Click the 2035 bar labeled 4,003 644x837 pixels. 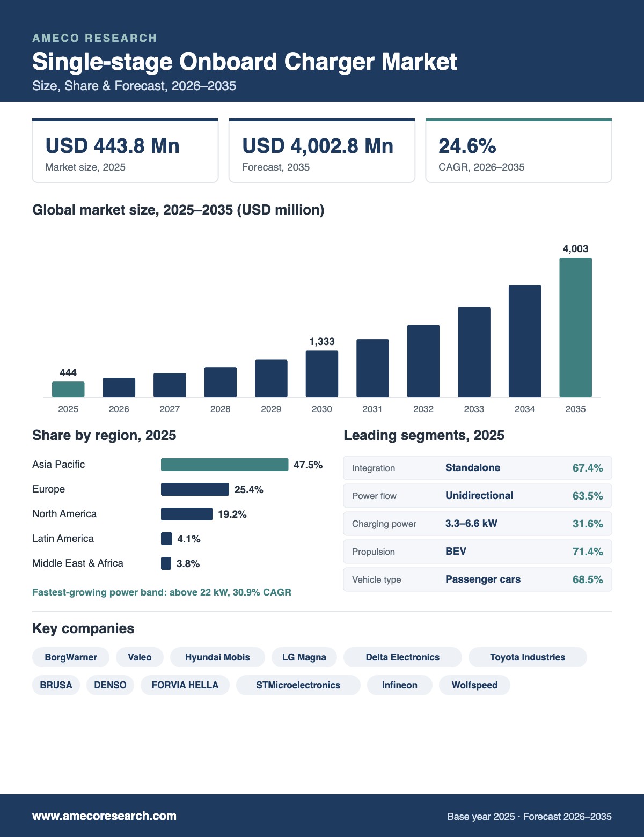(575, 327)
